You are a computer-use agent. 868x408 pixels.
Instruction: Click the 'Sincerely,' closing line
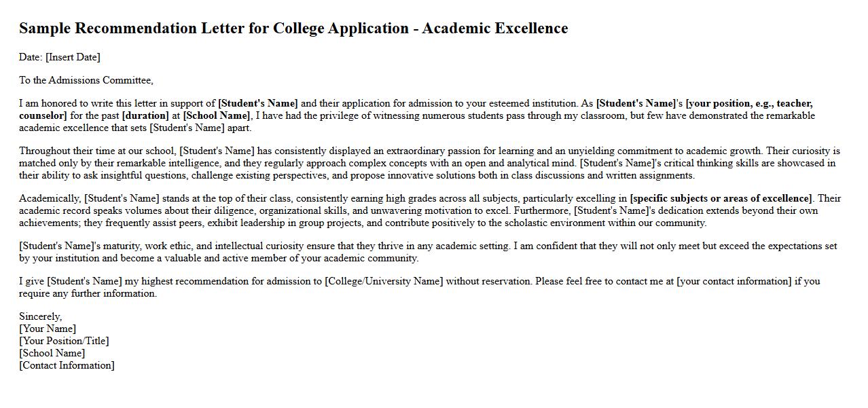41,316
